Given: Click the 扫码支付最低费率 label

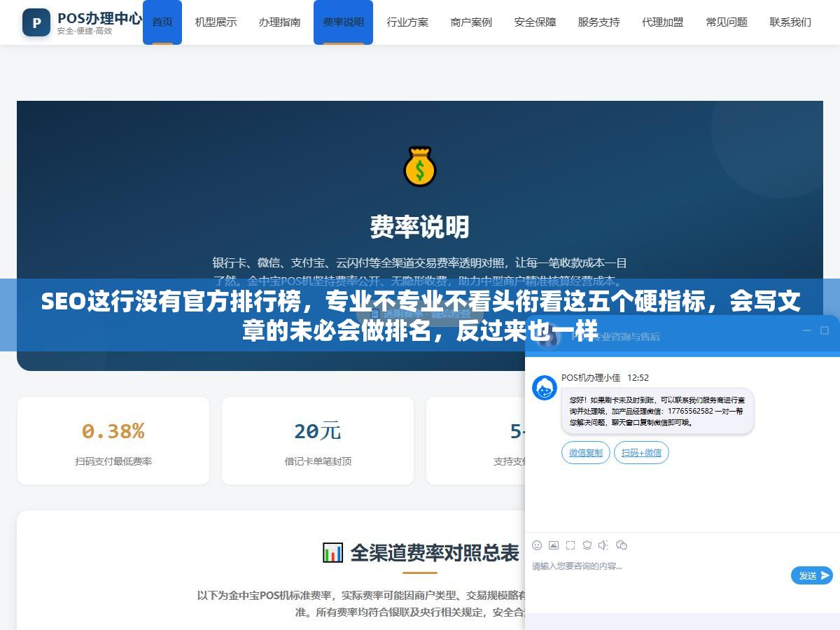Looking at the screenshot, I should point(113,461).
